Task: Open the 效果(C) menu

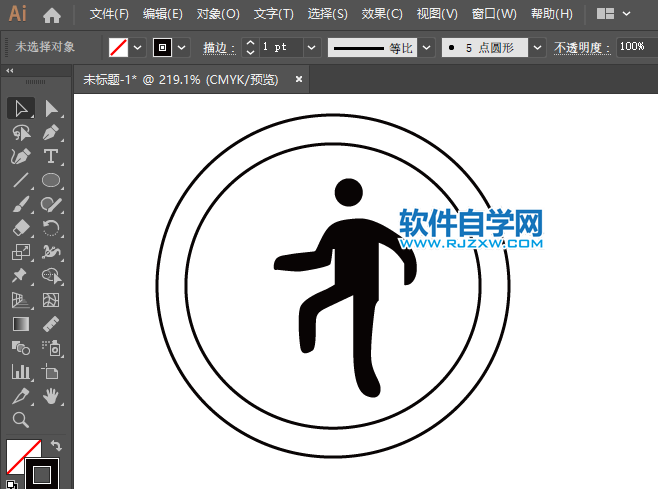Action: tap(382, 14)
